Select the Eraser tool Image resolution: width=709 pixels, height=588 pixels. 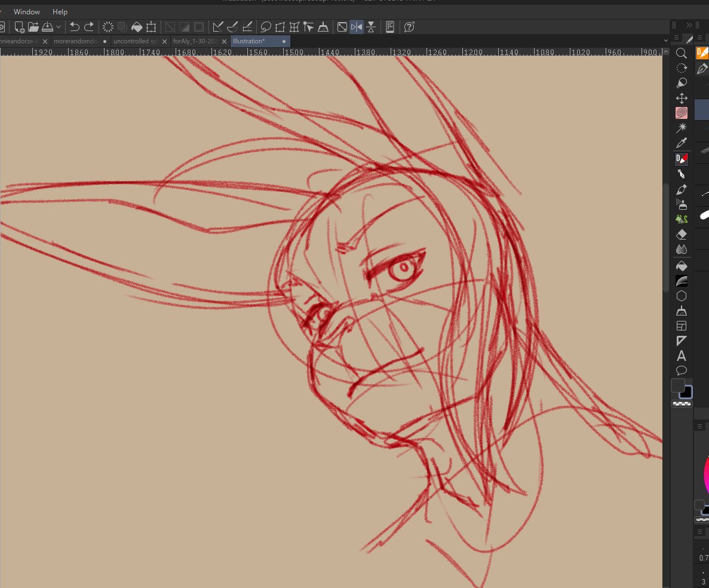pyautogui.click(x=682, y=234)
